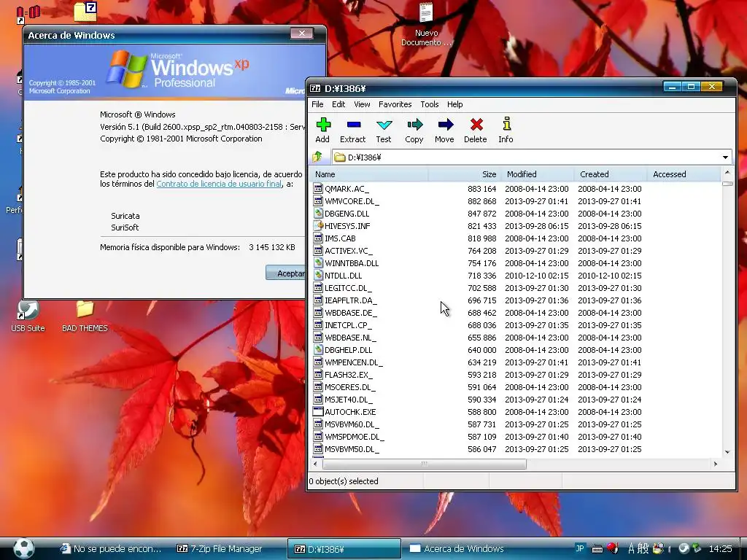Switch to the No se puede encon... taskbar button
The height and width of the screenshot is (560, 747).
point(111,548)
